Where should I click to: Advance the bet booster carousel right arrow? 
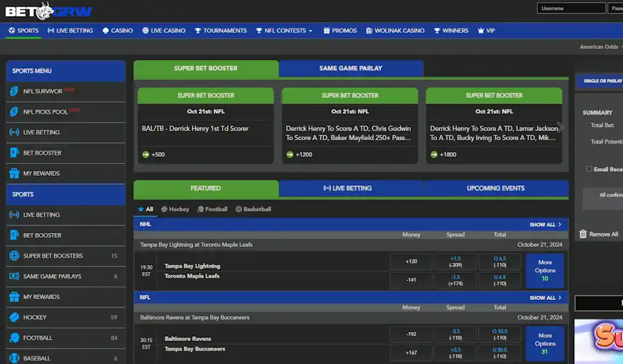tap(561, 127)
